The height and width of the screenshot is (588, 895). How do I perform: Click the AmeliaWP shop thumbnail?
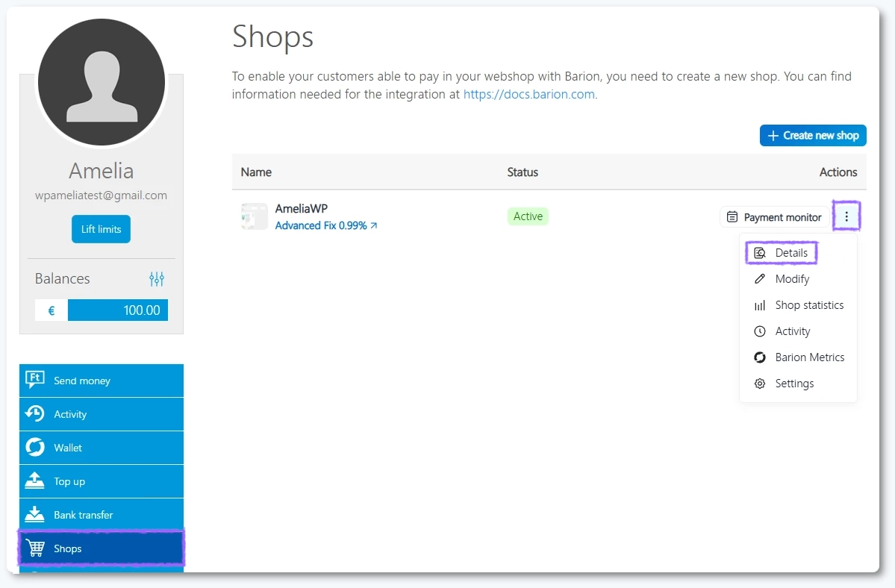click(255, 216)
